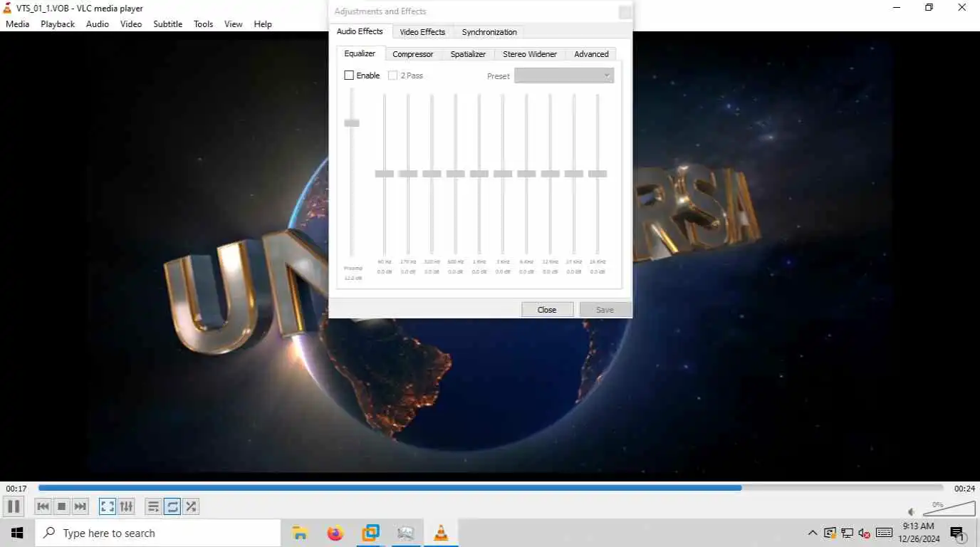Open the Stereo Widener sub-tab
The height and width of the screenshot is (547, 980).
tap(530, 54)
